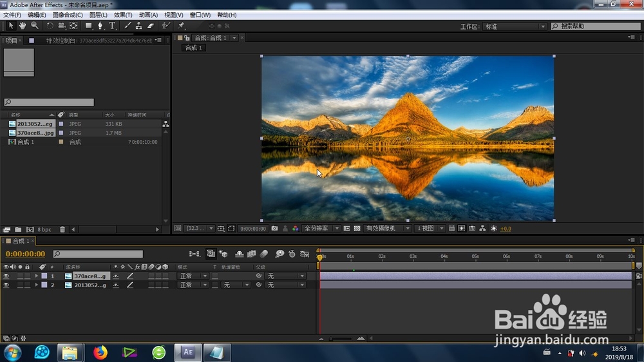
Task: Create new composition icon in Project panel
Action: pos(30,229)
